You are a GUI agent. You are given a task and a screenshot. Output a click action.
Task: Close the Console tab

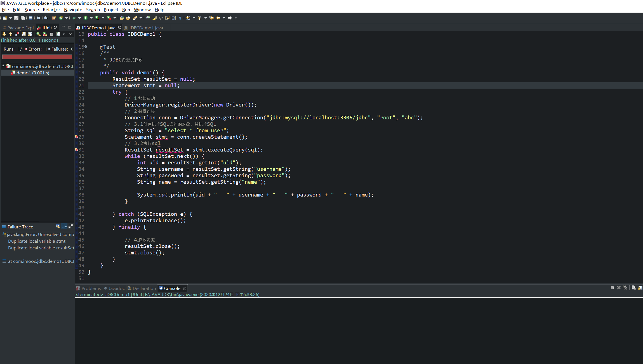184,288
